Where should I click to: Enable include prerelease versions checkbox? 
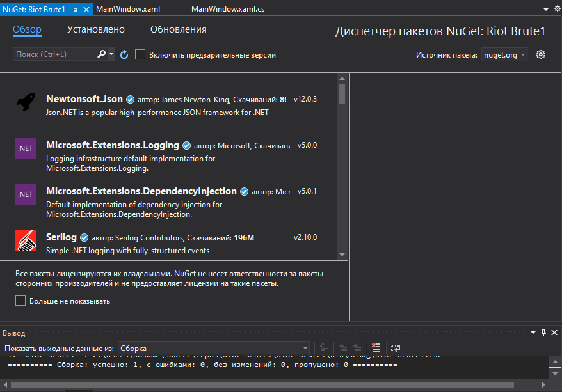pyautogui.click(x=140, y=54)
